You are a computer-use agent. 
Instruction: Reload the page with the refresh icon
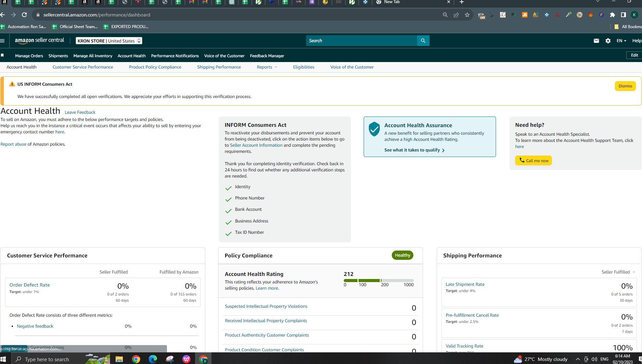coord(24,15)
